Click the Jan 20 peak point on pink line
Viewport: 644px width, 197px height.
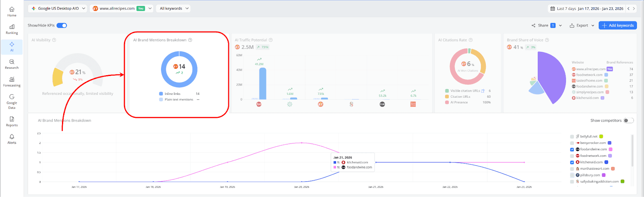pyautogui.click(x=301, y=143)
